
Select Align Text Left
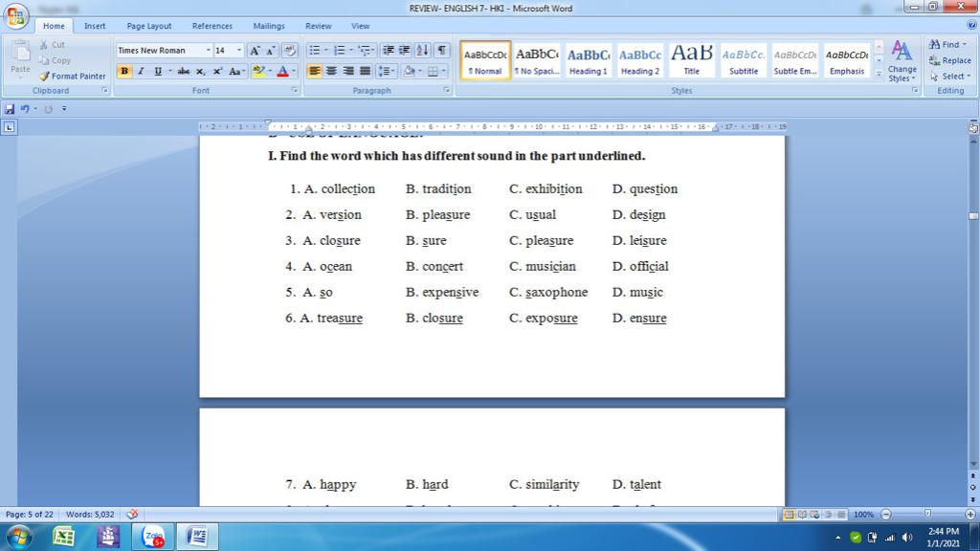coord(314,71)
